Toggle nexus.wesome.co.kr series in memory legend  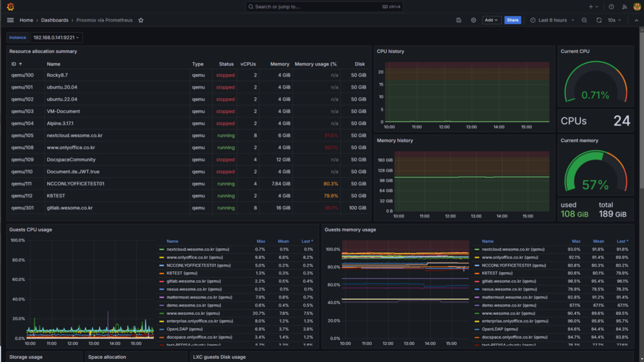click(x=509, y=289)
